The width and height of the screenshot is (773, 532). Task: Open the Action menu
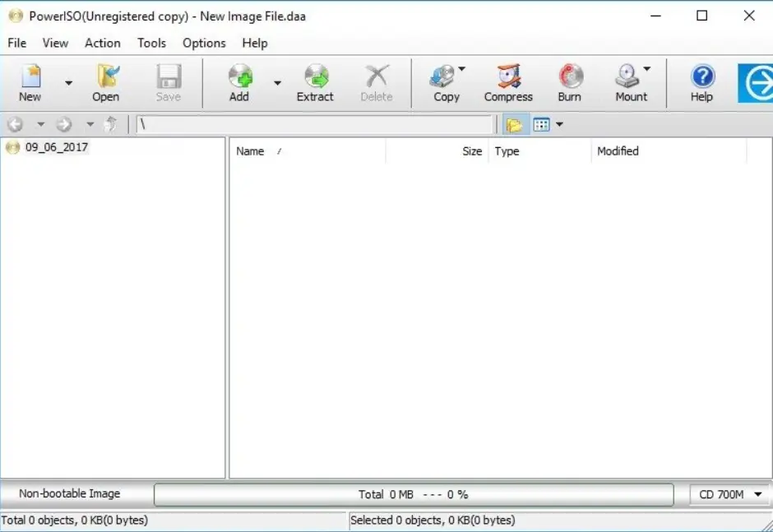[x=102, y=43]
